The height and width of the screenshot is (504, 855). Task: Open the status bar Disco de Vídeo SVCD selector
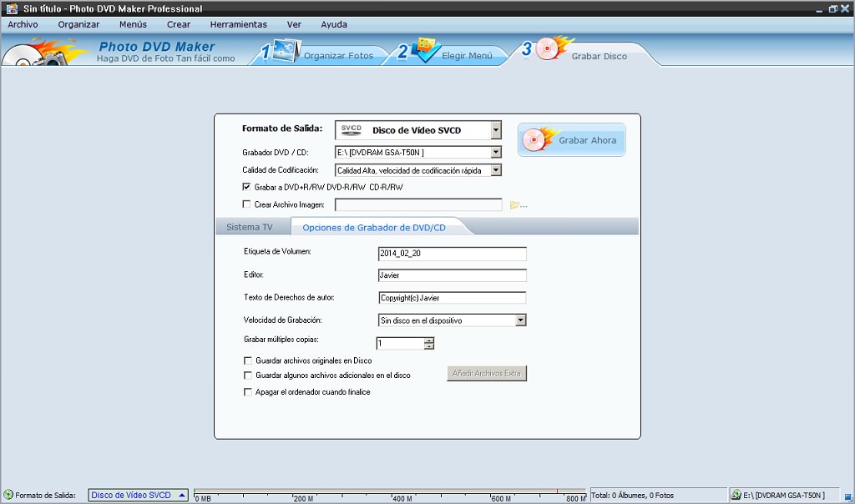tap(138, 495)
